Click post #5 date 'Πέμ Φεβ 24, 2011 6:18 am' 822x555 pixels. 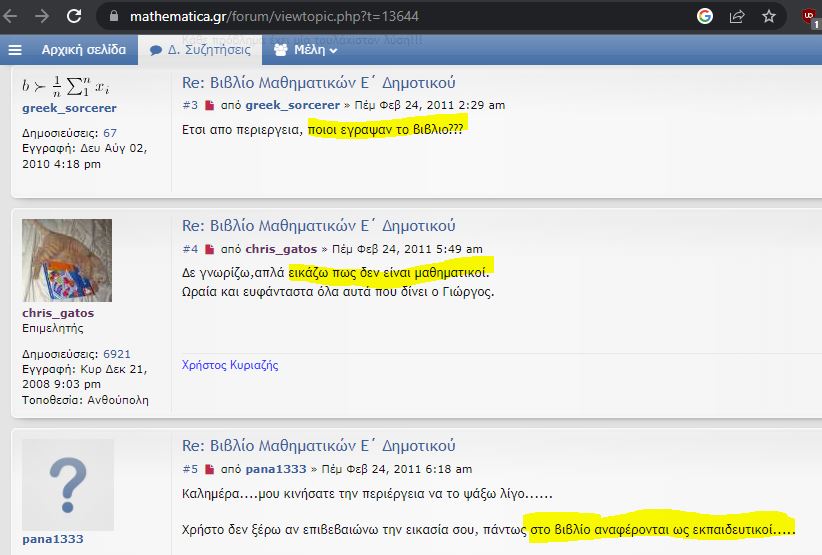click(x=396, y=469)
